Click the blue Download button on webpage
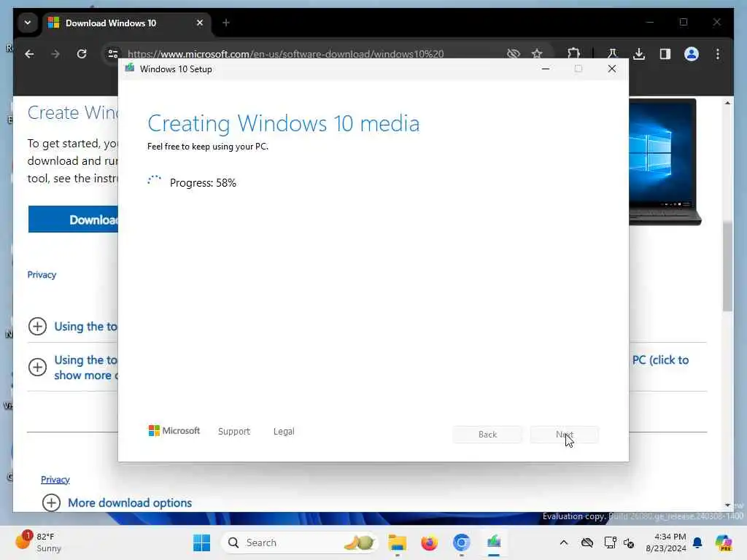Screen dimensions: 747x560 click(73, 219)
